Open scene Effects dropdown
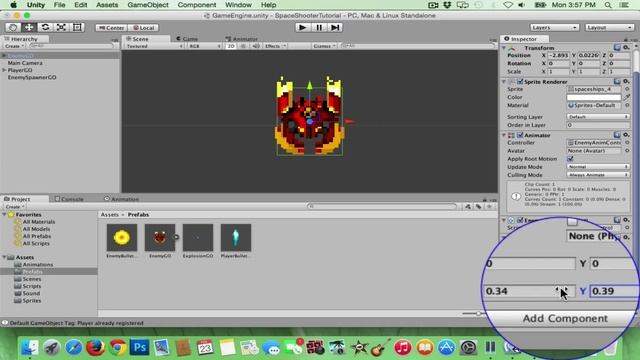The image size is (640, 360). [276, 46]
